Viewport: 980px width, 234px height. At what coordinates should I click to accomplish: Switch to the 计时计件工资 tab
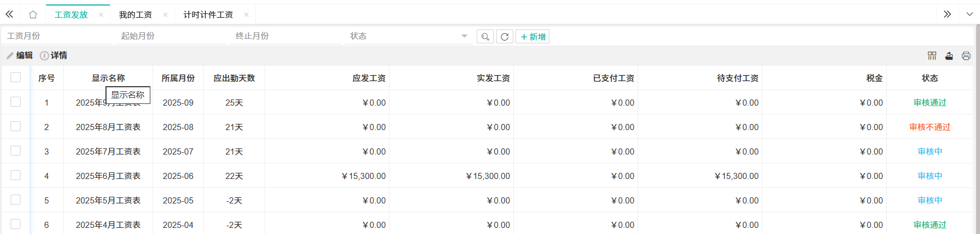click(x=208, y=14)
